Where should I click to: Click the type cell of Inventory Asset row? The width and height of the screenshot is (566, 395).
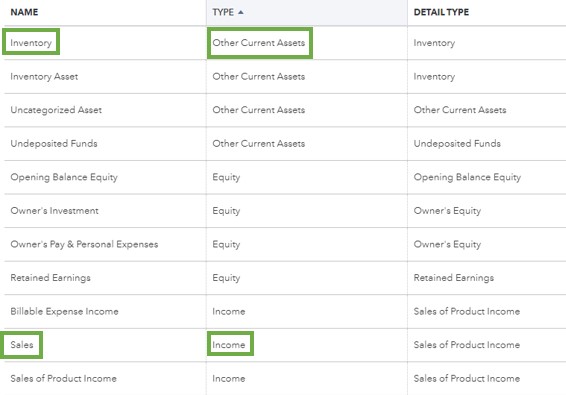[258, 77]
